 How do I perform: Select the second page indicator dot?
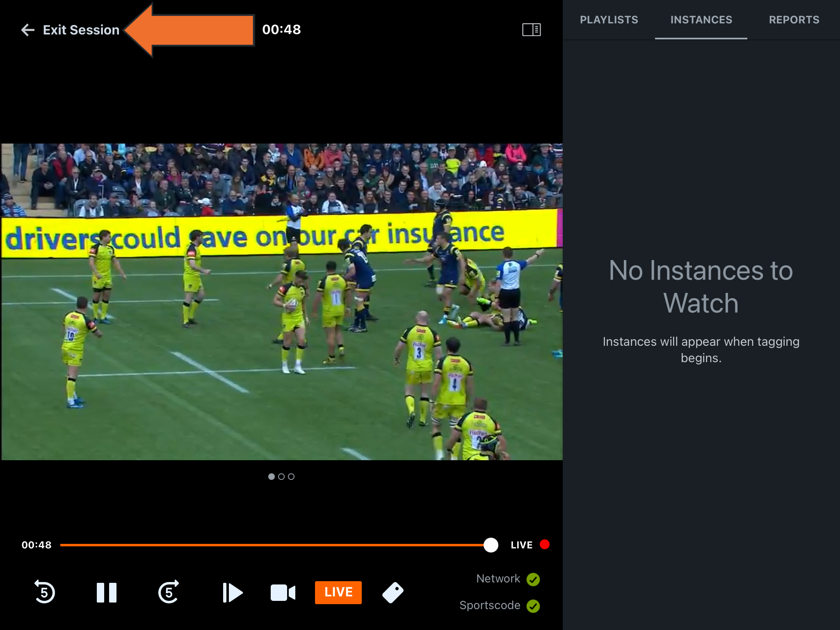click(x=281, y=477)
